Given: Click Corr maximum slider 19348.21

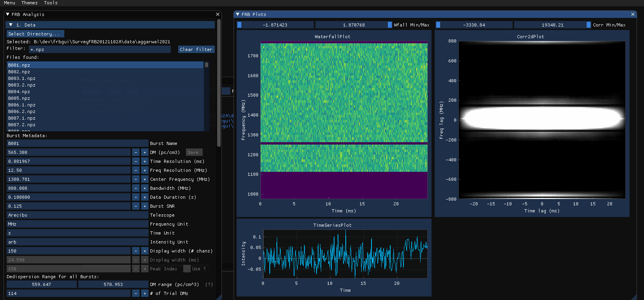Looking at the screenshot, I should [552, 25].
